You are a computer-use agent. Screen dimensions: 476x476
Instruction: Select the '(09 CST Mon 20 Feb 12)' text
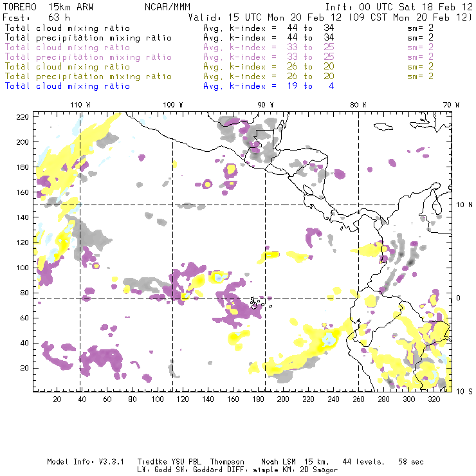410,17
